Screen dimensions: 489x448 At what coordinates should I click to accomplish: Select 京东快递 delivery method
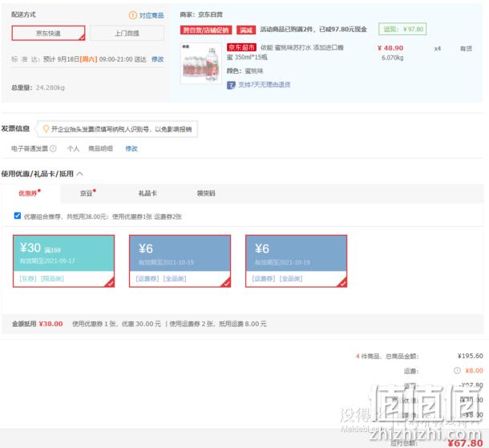(x=48, y=33)
